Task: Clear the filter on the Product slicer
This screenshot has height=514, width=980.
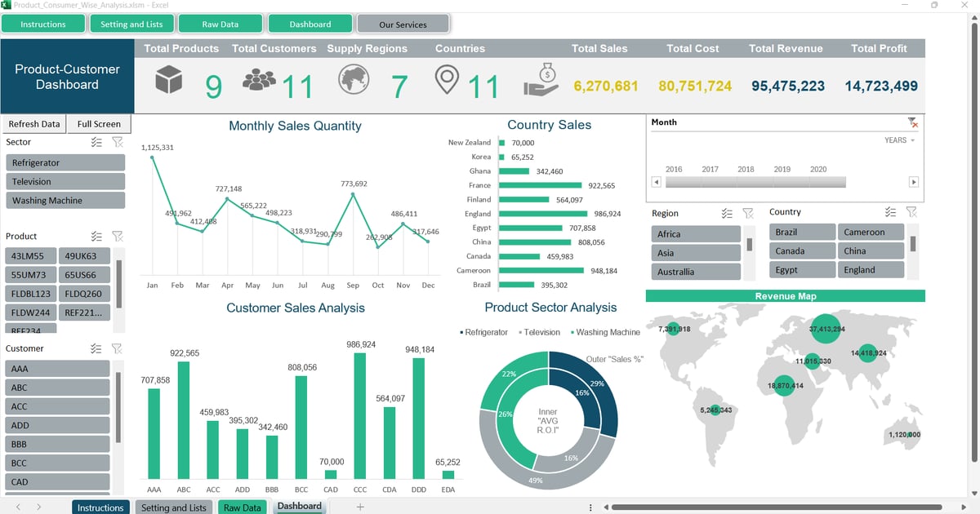Action: click(117, 237)
